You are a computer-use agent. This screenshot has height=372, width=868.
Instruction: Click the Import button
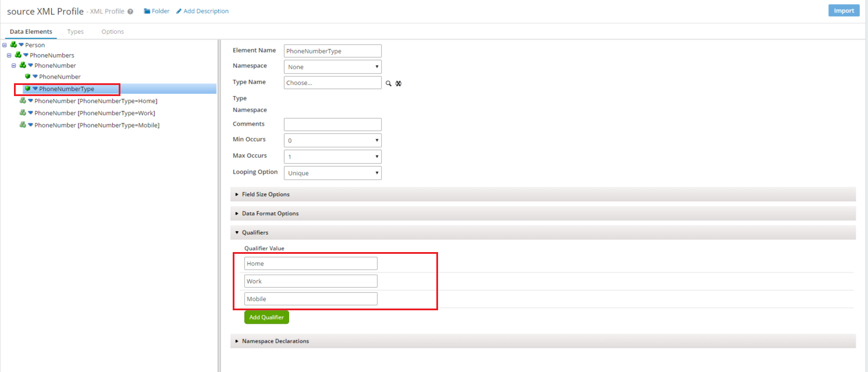pos(844,10)
